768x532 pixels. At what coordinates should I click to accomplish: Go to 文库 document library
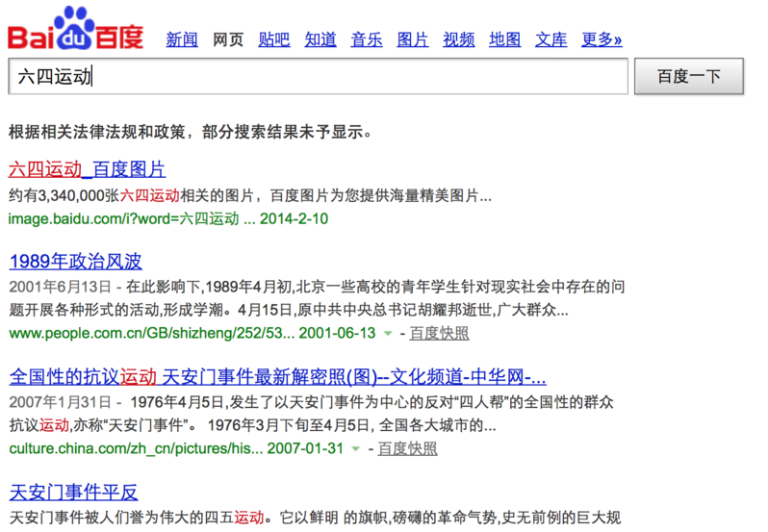[551, 39]
